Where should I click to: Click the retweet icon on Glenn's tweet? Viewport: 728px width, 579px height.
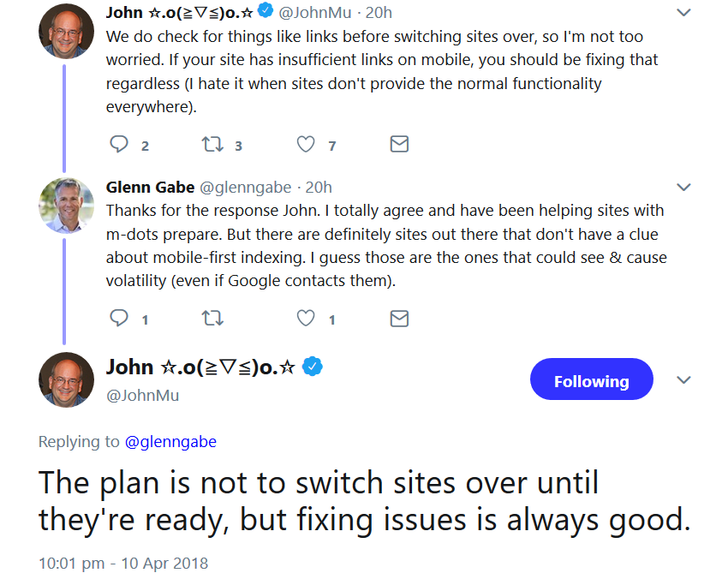212,318
